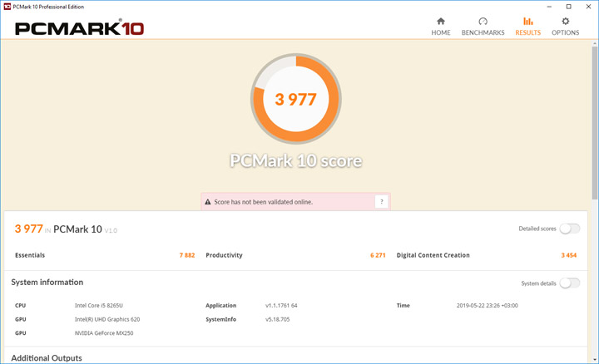Viewport: 599px width, 364px height.
Task: Click the vertical scrollbar thumb
Action: click(595, 122)
